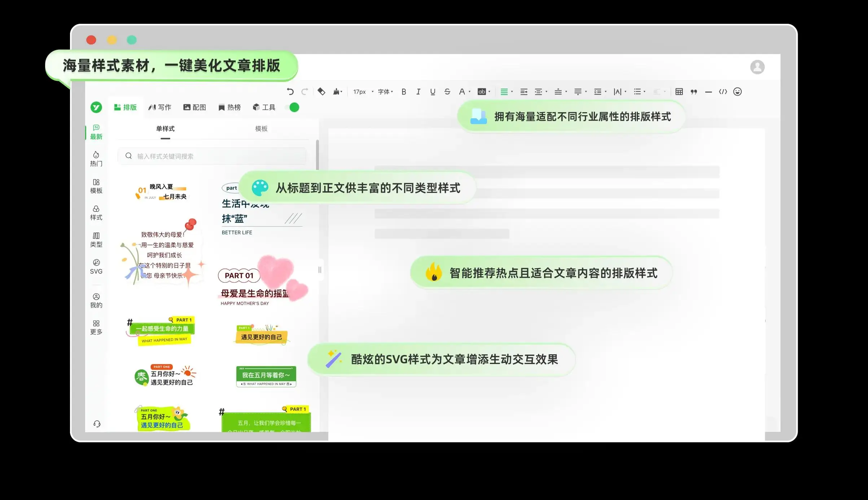
Task: Toggle bold formatting
Action: (x=404, y=92)
